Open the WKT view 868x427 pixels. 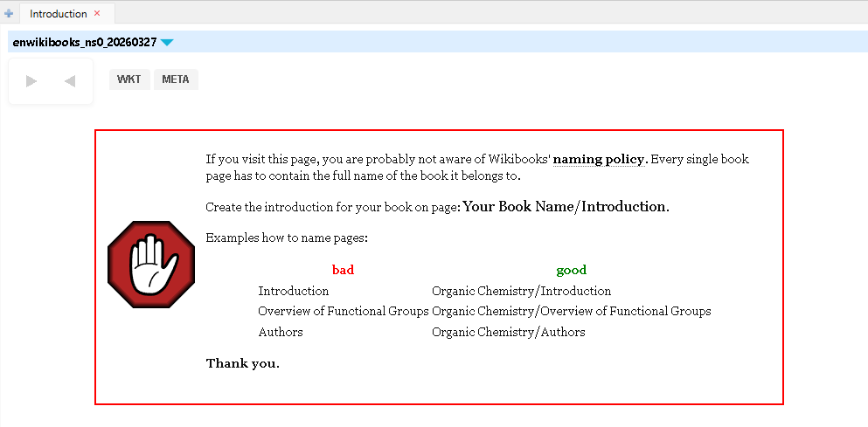[129, 79]
